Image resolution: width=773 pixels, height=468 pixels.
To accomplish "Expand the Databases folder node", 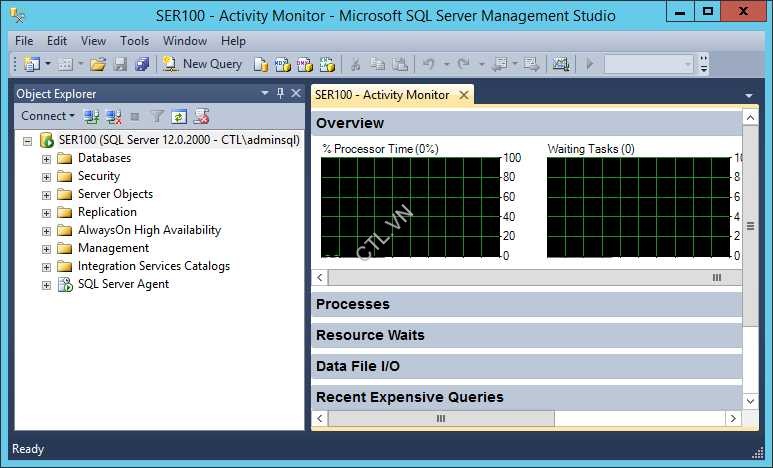I will click(46, 159).
